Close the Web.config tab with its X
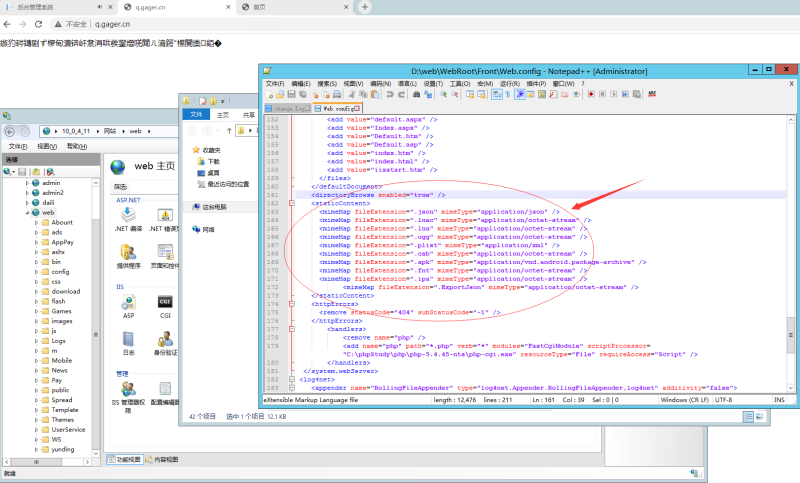Image resolution: width=800 pixels, height=483 pixels. click(x=357, y=109)
